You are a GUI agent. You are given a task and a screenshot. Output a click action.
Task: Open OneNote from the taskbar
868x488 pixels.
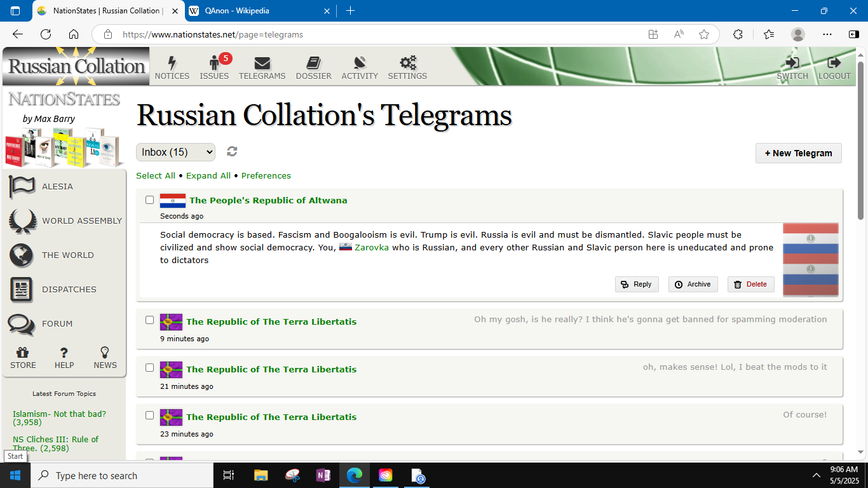tap(323, 475)
